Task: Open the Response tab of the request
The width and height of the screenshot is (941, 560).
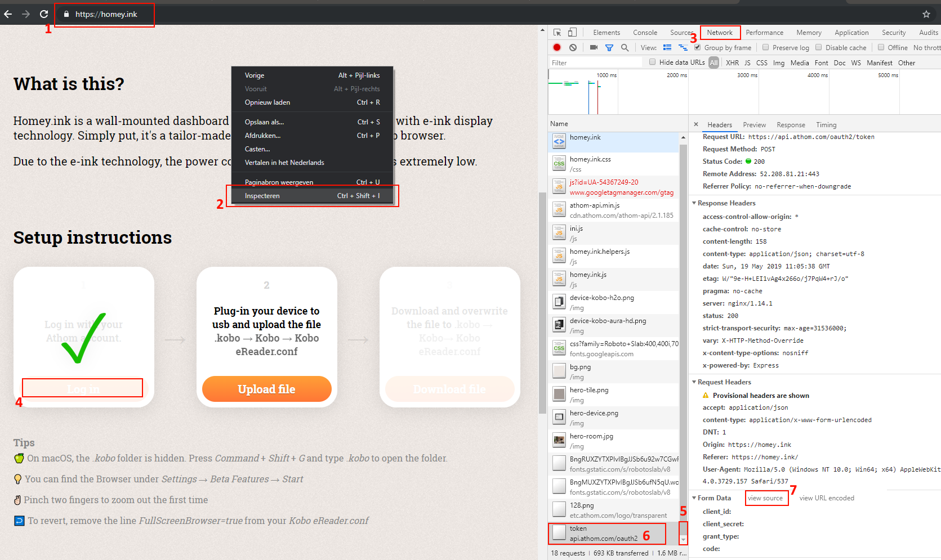Action: pyautogui.click(x=791, y=125)
